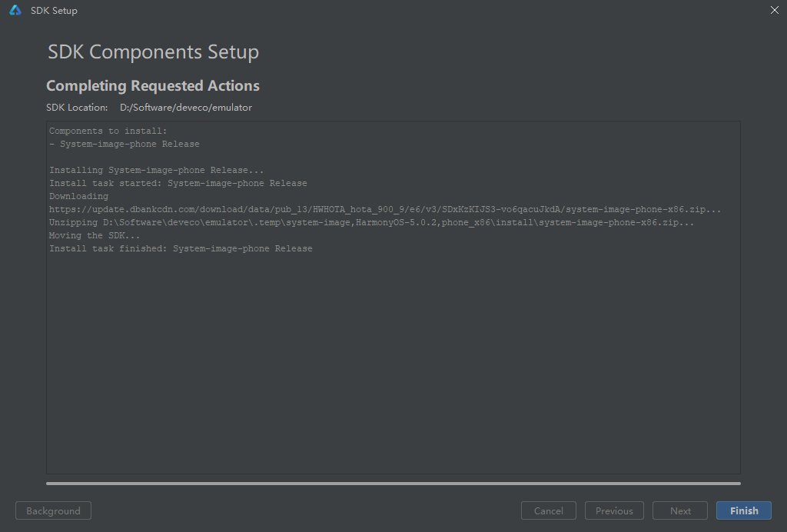Click the 'Unzipping' log line

pos(371,222)
